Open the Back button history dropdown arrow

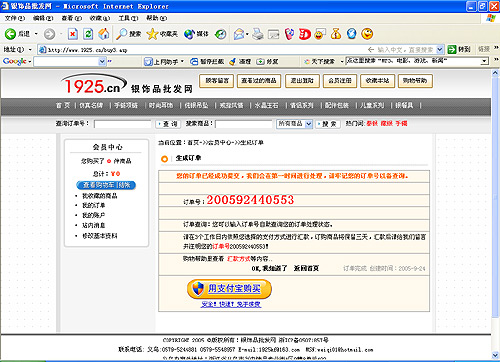point(36,34)
